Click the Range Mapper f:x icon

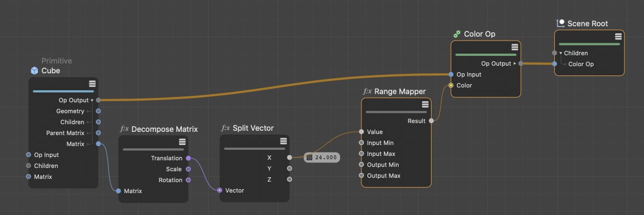(367, 91)
